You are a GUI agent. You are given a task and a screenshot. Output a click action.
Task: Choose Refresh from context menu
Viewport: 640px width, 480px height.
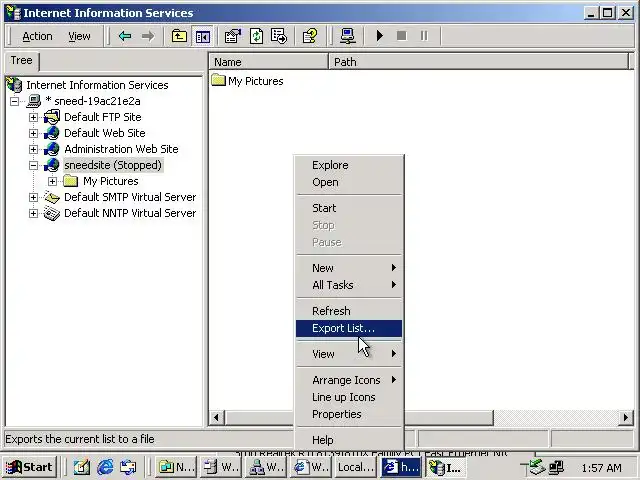click(349, 311)
